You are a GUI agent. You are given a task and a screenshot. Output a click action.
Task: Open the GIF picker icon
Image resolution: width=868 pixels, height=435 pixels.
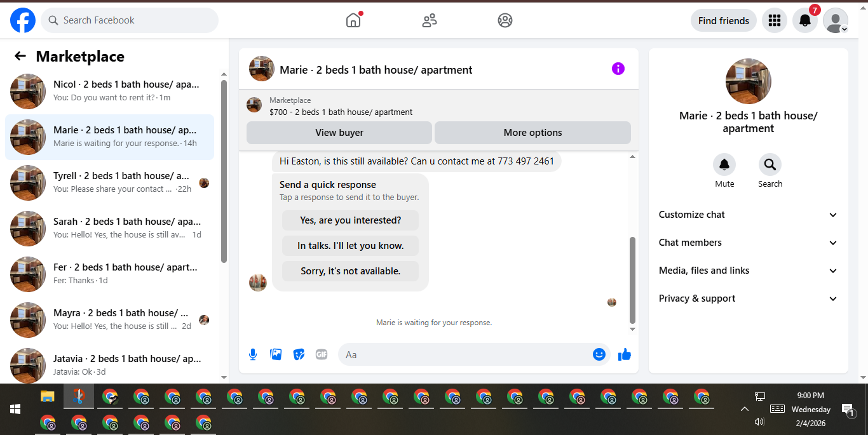tap(322, 354)
